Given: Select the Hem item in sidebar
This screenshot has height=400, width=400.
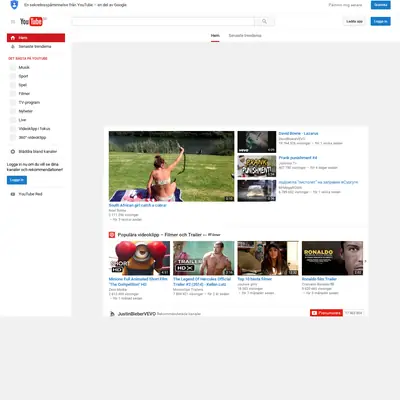Looking at the screenshot, I should coord(36,38).
